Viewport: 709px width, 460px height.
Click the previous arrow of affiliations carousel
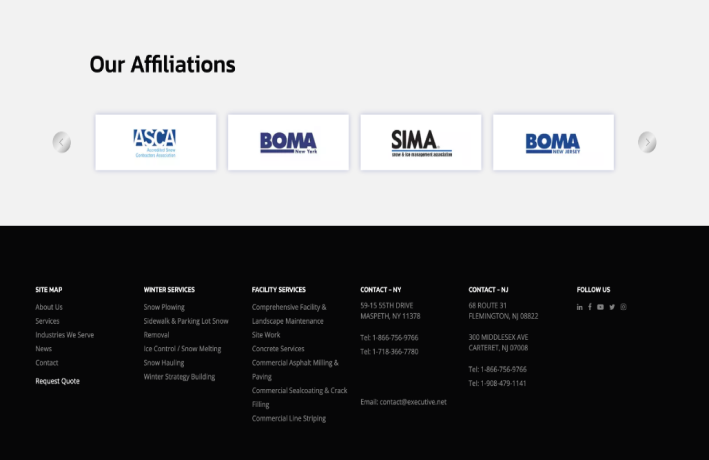point(62,142)
